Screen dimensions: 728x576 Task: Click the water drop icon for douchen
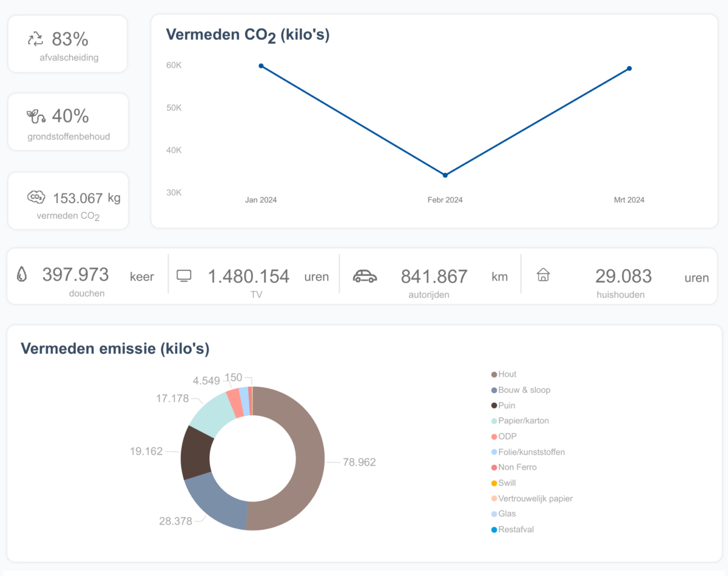point(22,275)
